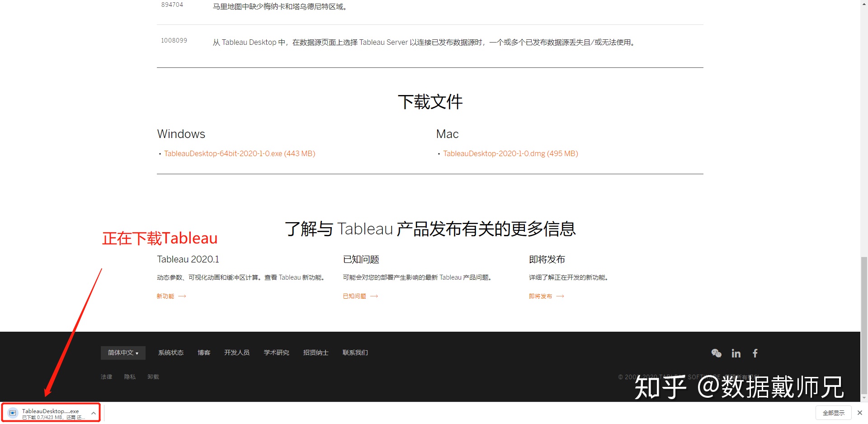Open the LinkedIn icon in footer
Screen dimensions: 868x424
736,353
